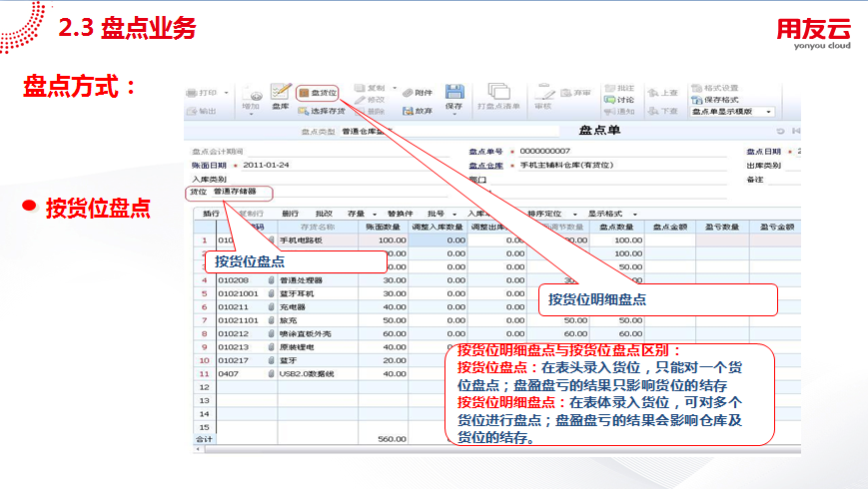The height and width of the screenshot is (489, 868).
Task: Click the 盘点仓库 value 手机主辅料仓库(有货位)
Action: pos(566,165)
